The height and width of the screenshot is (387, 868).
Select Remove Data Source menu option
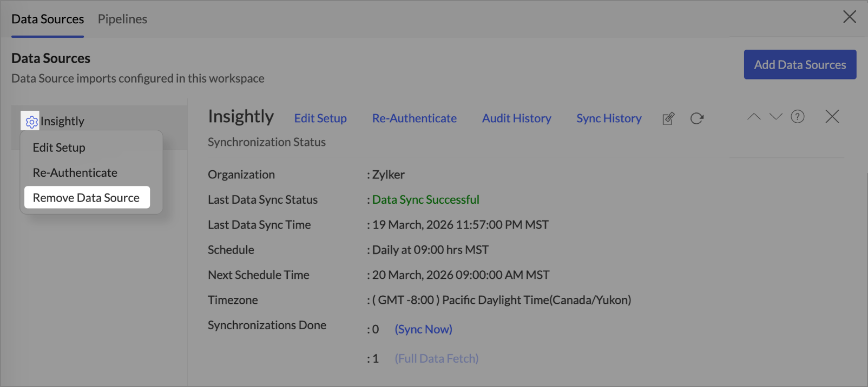point(86,198)
